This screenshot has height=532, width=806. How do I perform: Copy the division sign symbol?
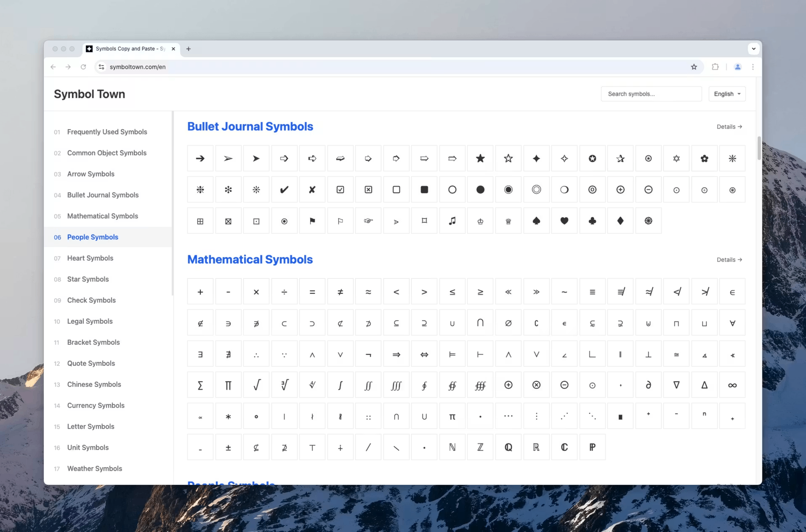(x=284, y=291)
